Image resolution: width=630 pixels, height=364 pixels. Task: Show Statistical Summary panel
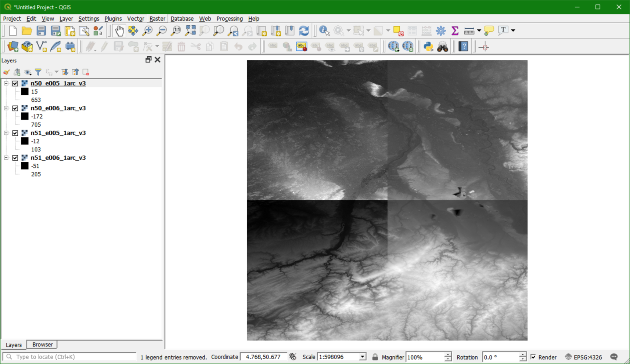455,31
